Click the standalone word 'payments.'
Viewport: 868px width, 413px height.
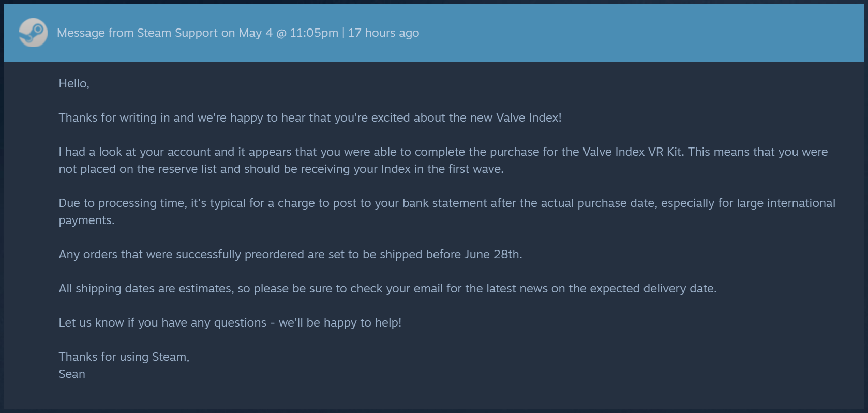tap(86, 220)
